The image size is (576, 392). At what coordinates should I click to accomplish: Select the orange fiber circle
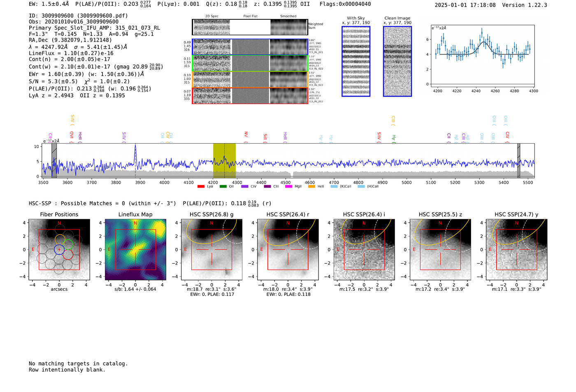(60, 240)
